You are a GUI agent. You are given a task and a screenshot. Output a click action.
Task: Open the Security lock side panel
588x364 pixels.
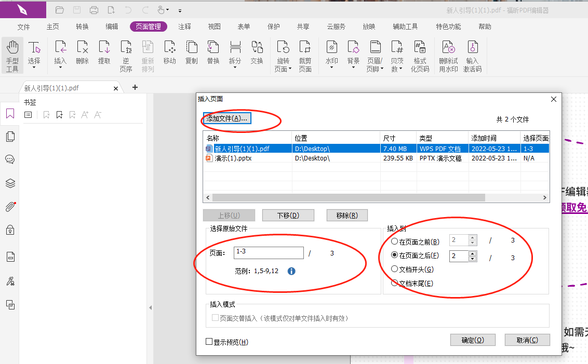point(10,230)
